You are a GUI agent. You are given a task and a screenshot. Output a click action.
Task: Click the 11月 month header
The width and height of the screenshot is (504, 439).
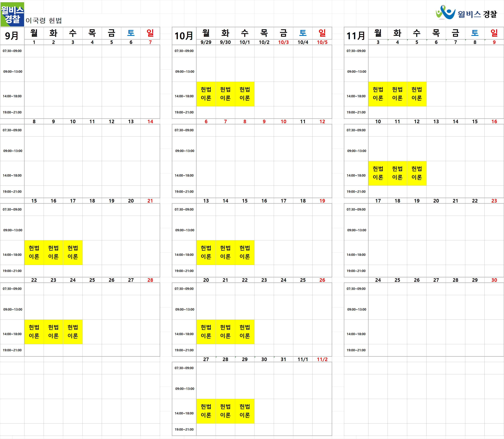pyautogui.click(x=356, y=36)
